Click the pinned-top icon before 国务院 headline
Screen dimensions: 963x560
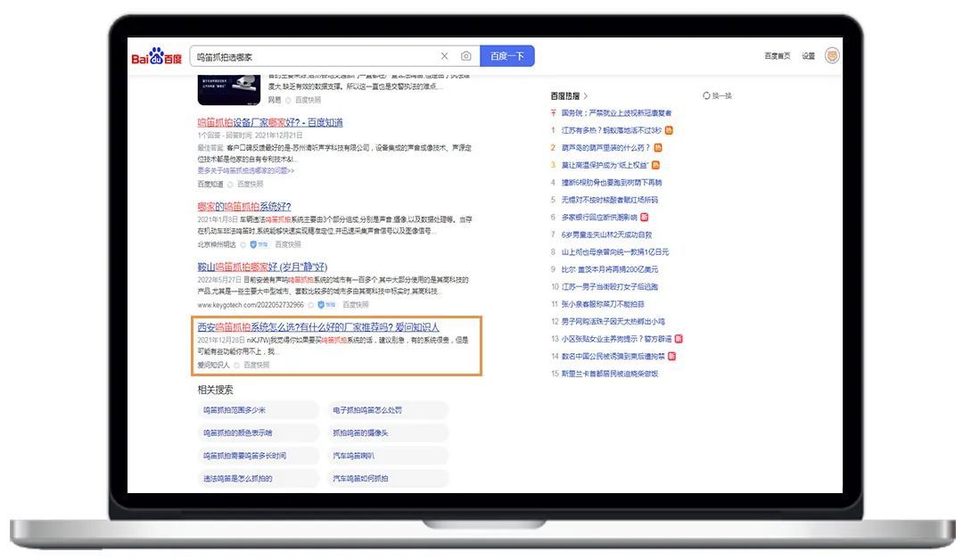554,113
